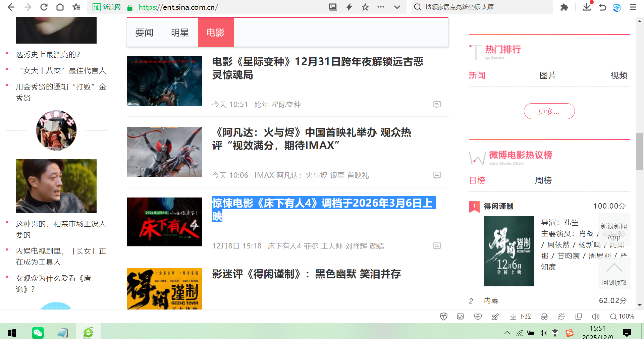644x339 pixels.
Task: Open comments icon for 阿凡达 article
Action: [437, 175]
